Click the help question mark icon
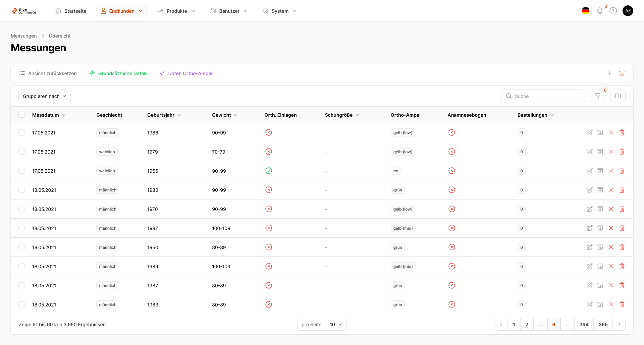 point(613,11)
